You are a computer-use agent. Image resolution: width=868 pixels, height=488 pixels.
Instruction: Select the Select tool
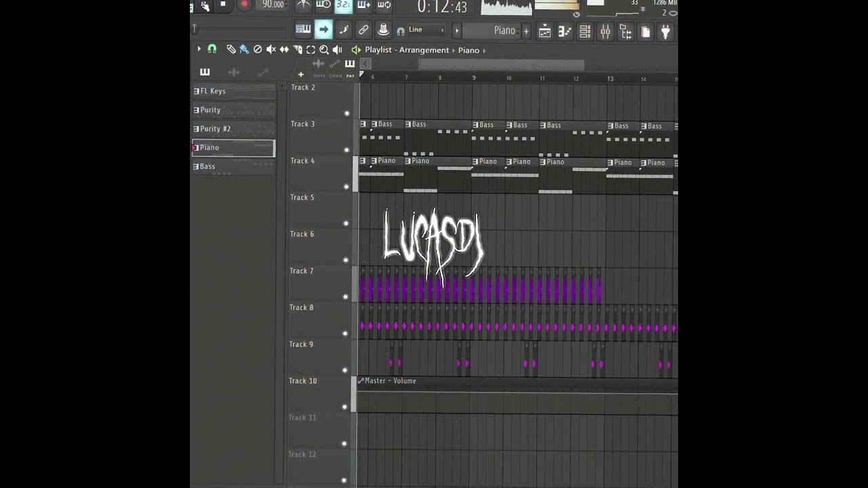[x=311, y=49]
